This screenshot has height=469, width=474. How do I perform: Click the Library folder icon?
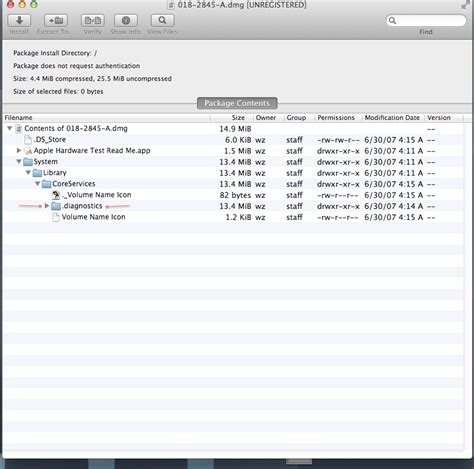(37, 173)
